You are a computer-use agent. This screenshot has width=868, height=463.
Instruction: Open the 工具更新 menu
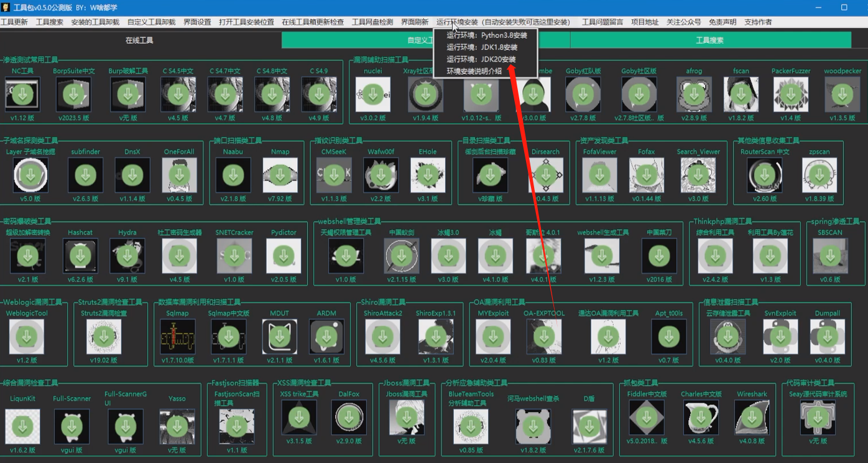point(14,22)
